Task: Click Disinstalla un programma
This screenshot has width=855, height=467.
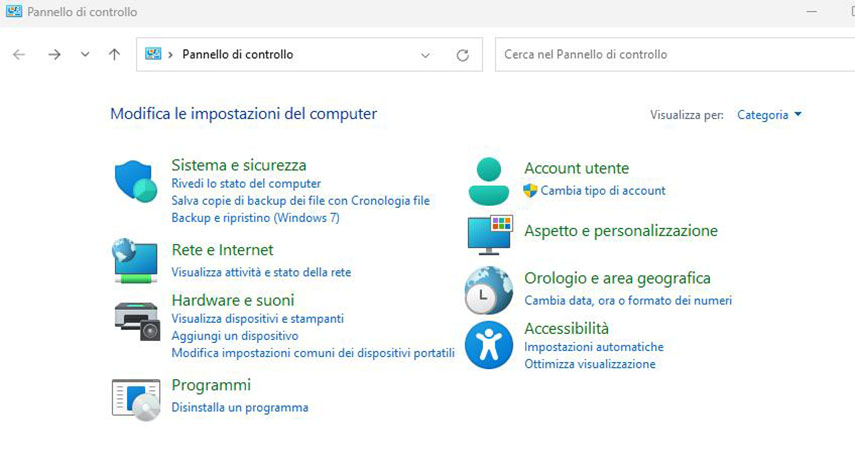Action: [240, 407]
